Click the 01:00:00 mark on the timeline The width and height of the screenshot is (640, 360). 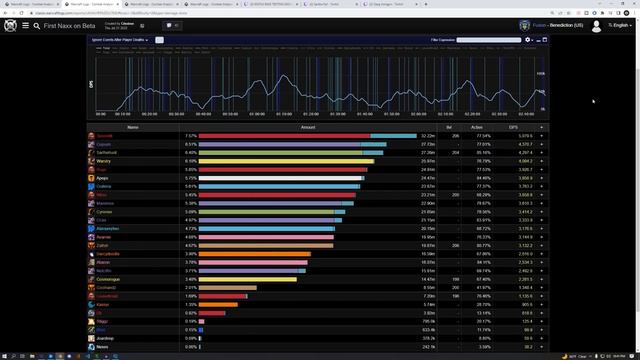(257, 114)
